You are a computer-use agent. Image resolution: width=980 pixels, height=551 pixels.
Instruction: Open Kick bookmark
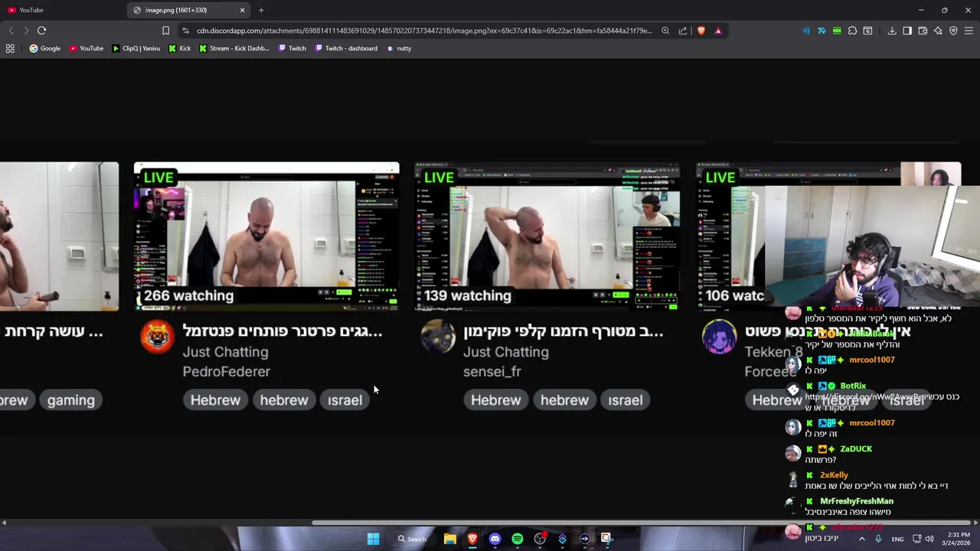tap(180, 48)
